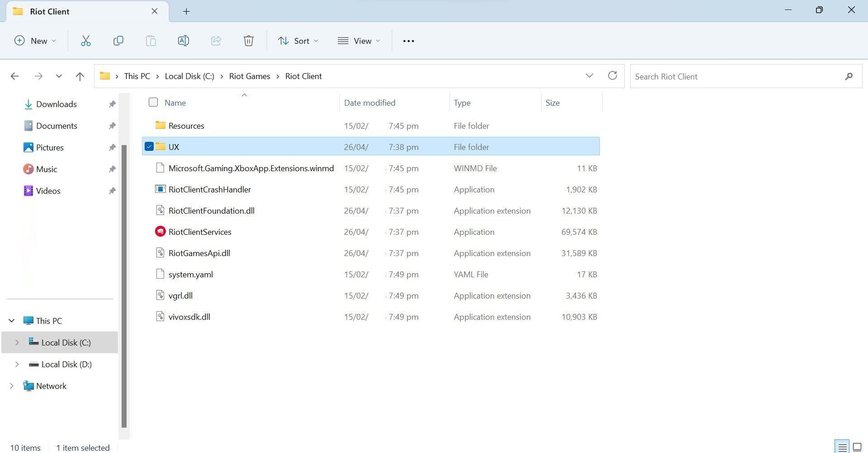Click the Delete trash can icon
Screen dimensions: 868x453
pos(248,41)
